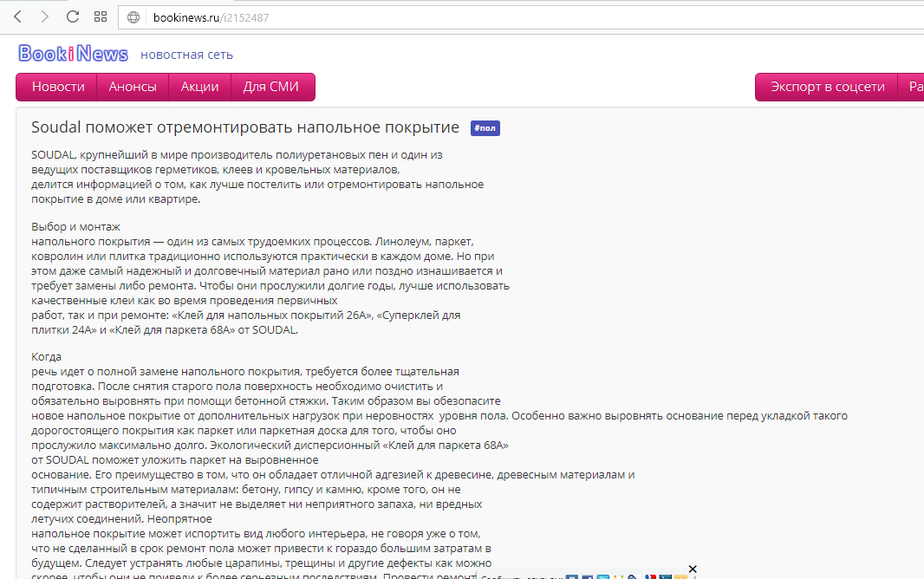The width and height of the screenshot is (924, 579).
Task: Click the #пол tag badge
Action: pos(485,127)
